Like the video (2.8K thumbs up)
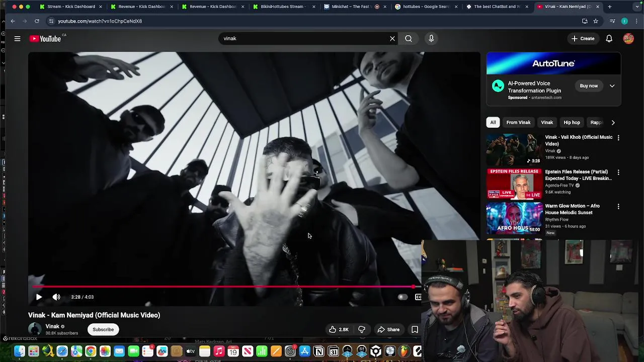The height and width of the screenshot is (362, 644). pos(339,330)
